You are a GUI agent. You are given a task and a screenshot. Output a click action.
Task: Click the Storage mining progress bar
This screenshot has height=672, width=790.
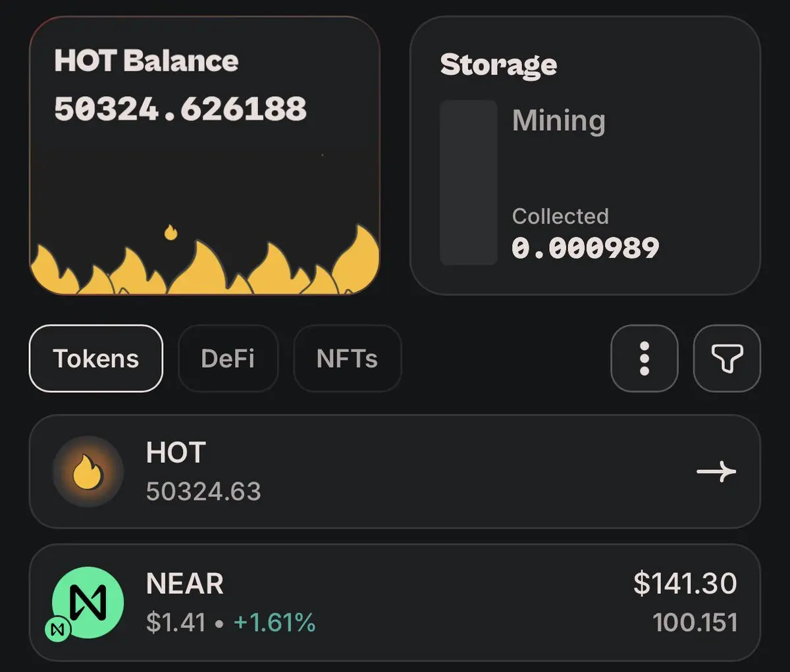(x=468, y=182)
